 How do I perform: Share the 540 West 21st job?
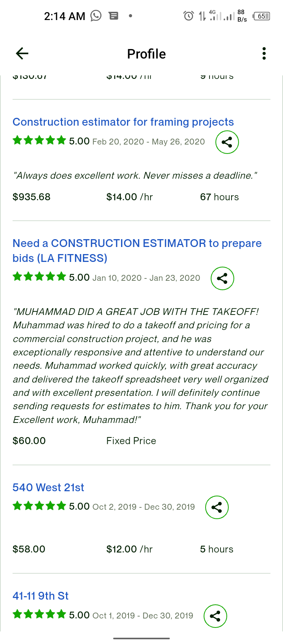217,507
